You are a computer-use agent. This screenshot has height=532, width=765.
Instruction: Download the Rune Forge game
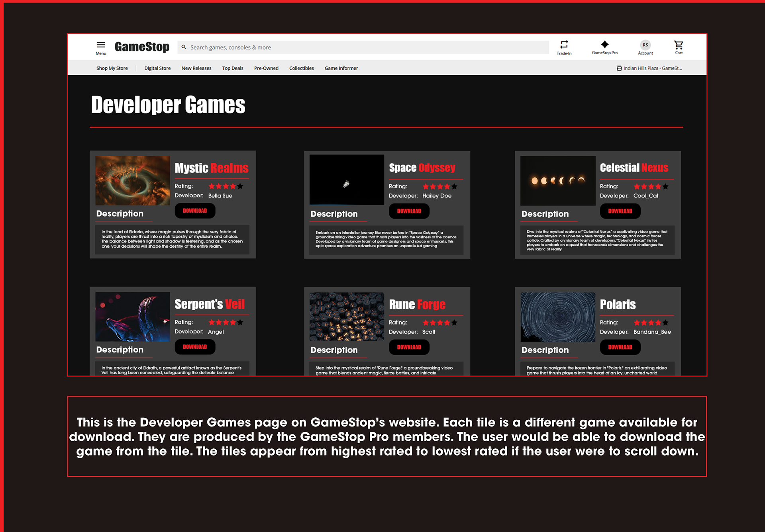(409, 347)
